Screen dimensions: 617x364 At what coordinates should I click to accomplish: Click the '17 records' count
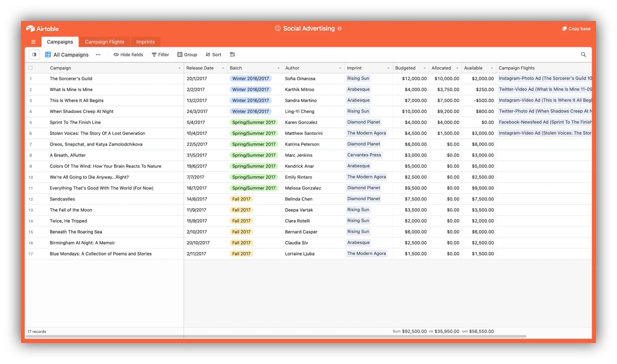click(x=37, y=332)
